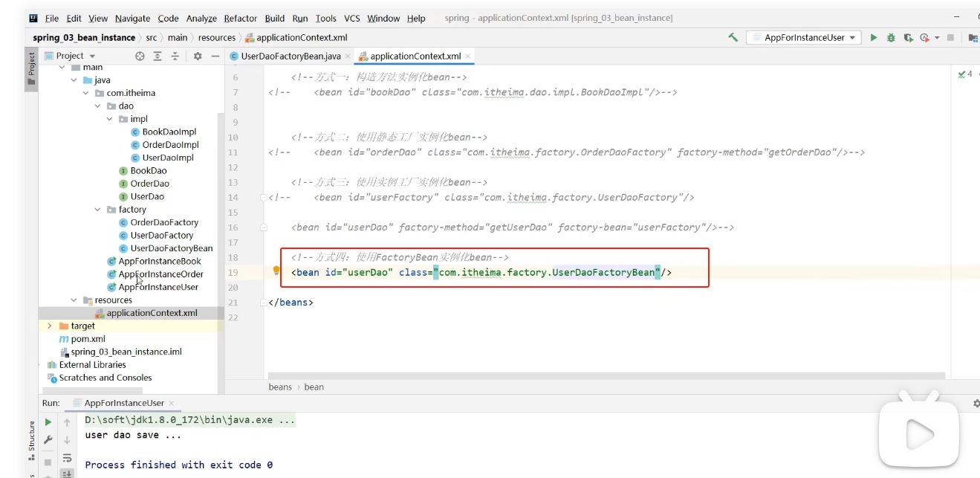Open the Project Structure icon in the top toolbar
The image size is (980, 478).
(x=973, y=37)
